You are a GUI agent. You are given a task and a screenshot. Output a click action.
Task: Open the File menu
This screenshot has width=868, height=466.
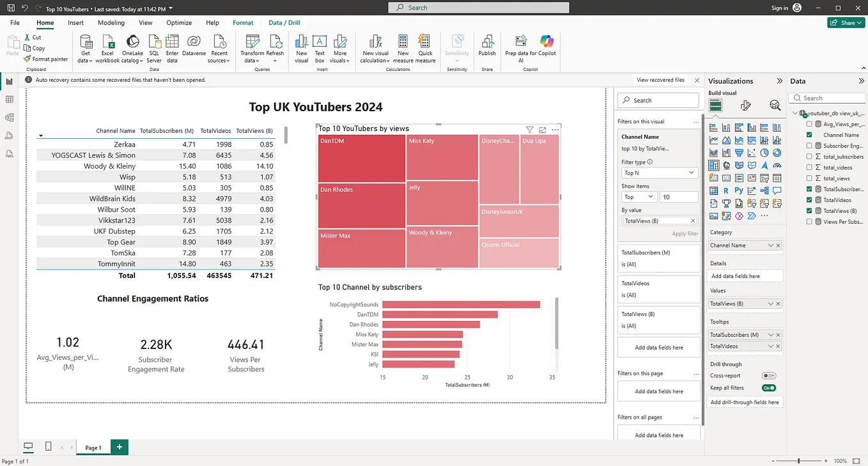(15, 23)
